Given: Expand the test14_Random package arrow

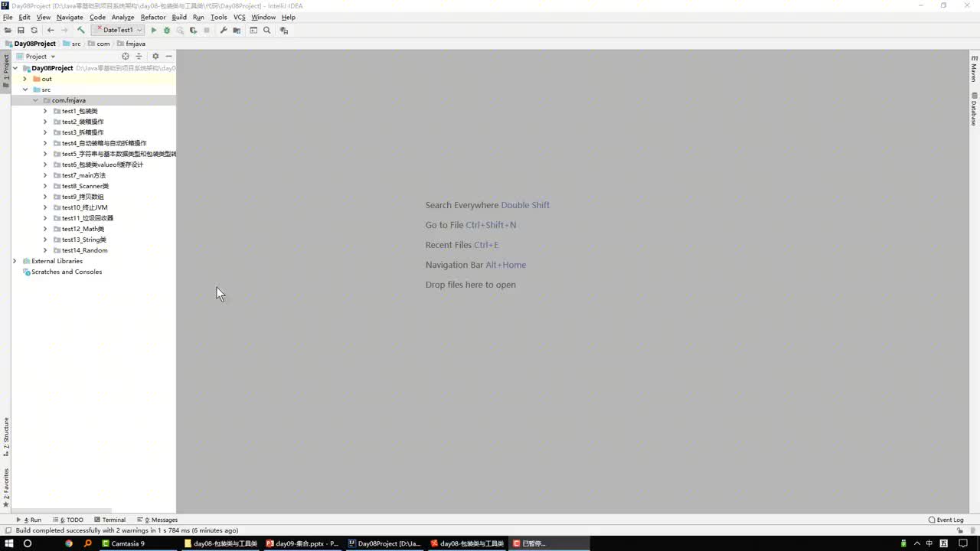Looking at the screenshot, I should click(x=45, y=250).
